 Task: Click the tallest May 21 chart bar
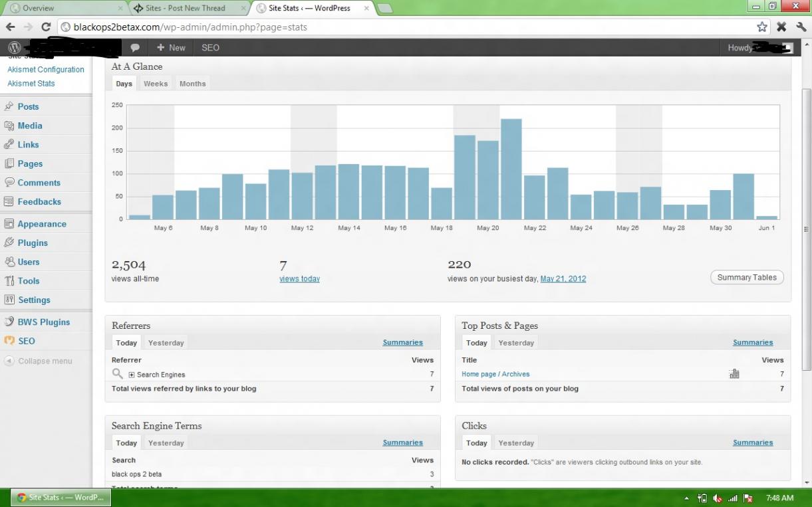click(x=511, y=169)
